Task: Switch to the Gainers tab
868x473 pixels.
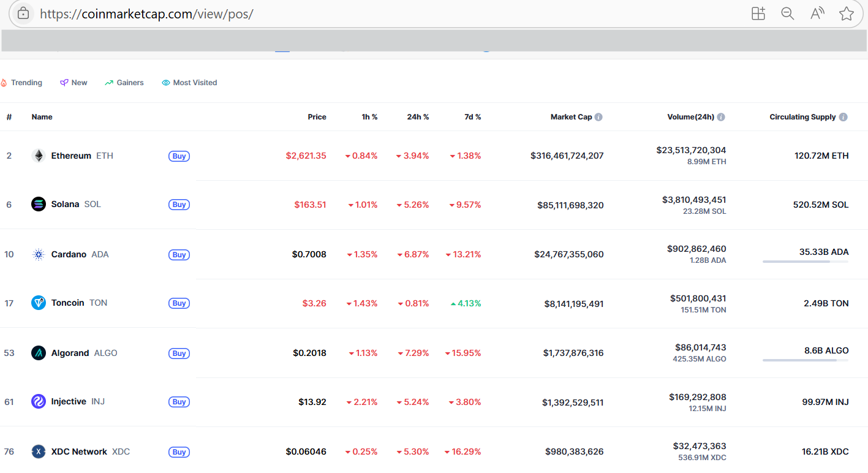Action: [x=124, y=83]
